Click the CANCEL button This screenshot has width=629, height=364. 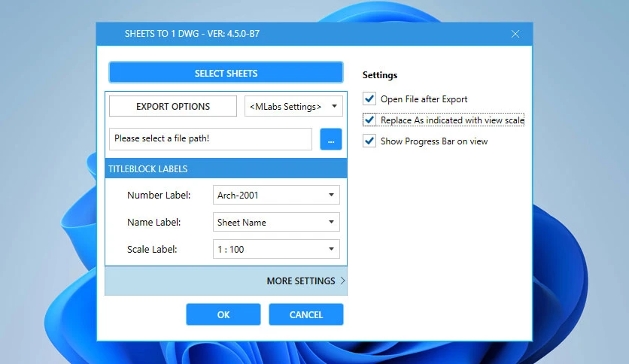point(306,314)
